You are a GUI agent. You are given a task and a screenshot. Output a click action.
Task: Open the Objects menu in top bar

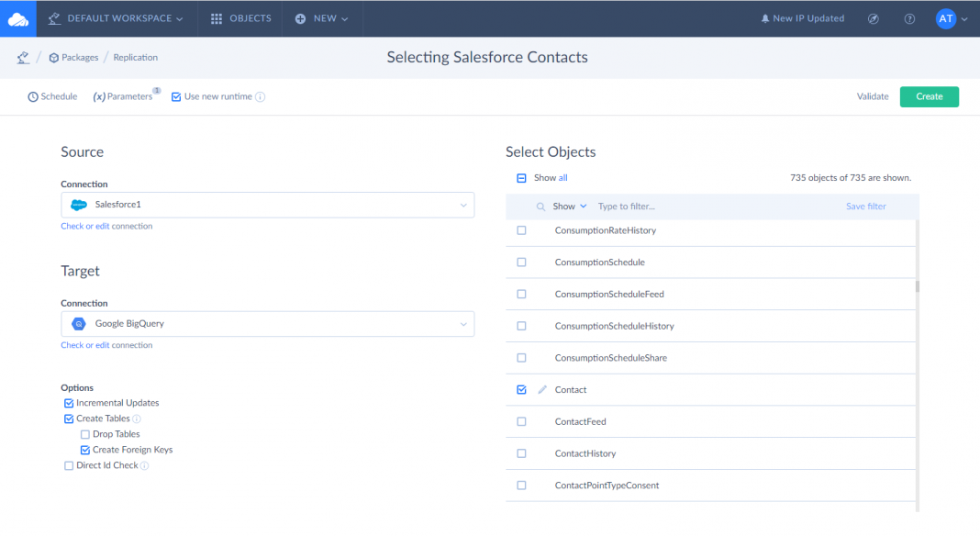click(x=240, y=18)
